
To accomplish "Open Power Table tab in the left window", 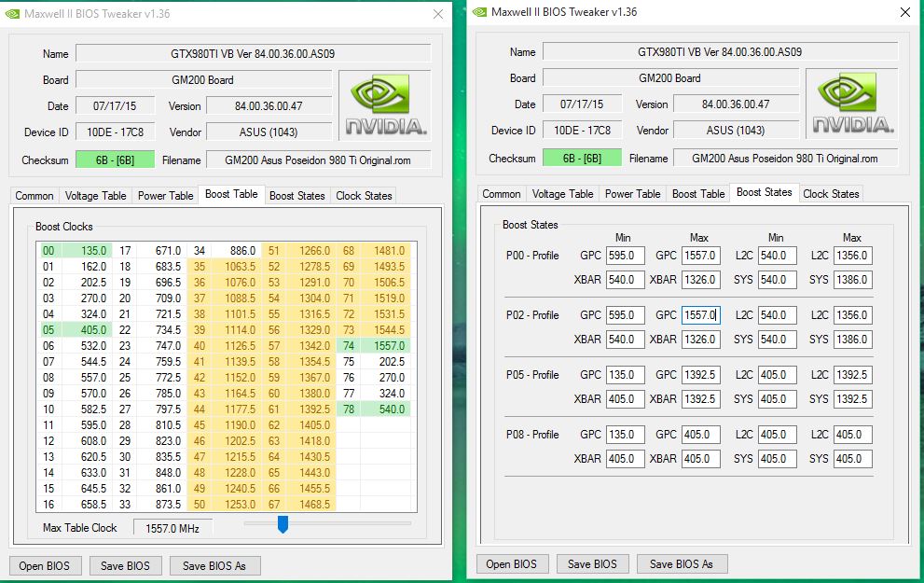I will coord(166,196).
